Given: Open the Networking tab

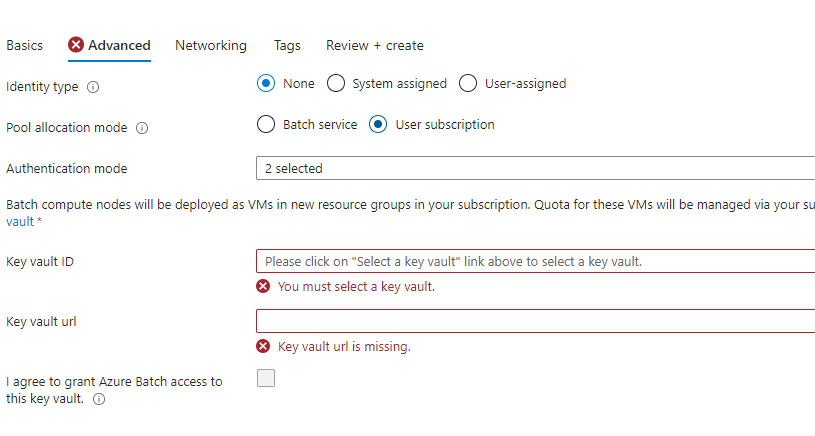Looking at the screenshot, I should pyautogui.click(x=211, y=46).
